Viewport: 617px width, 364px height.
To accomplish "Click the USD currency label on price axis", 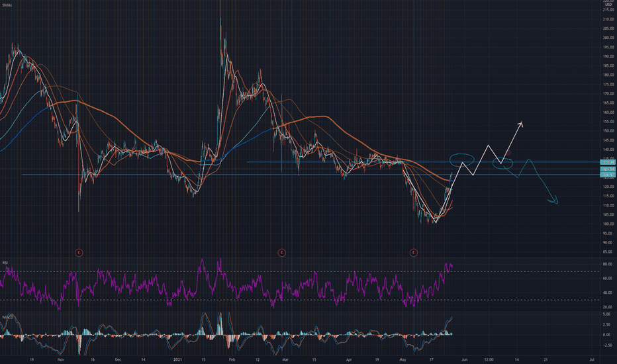I will (608, 5).
